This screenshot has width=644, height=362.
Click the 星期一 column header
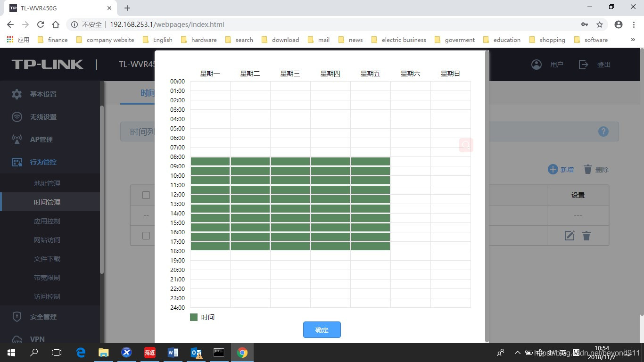[210, 74]
